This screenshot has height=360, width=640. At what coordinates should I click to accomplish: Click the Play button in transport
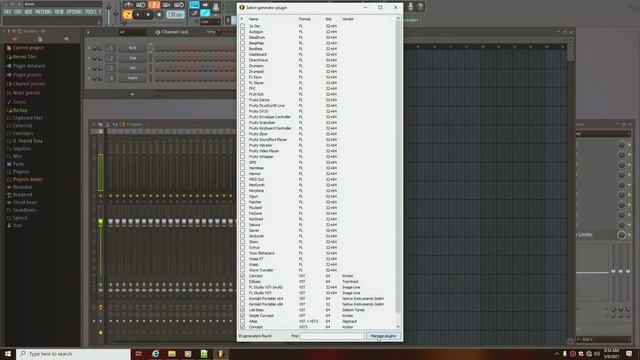138,15
